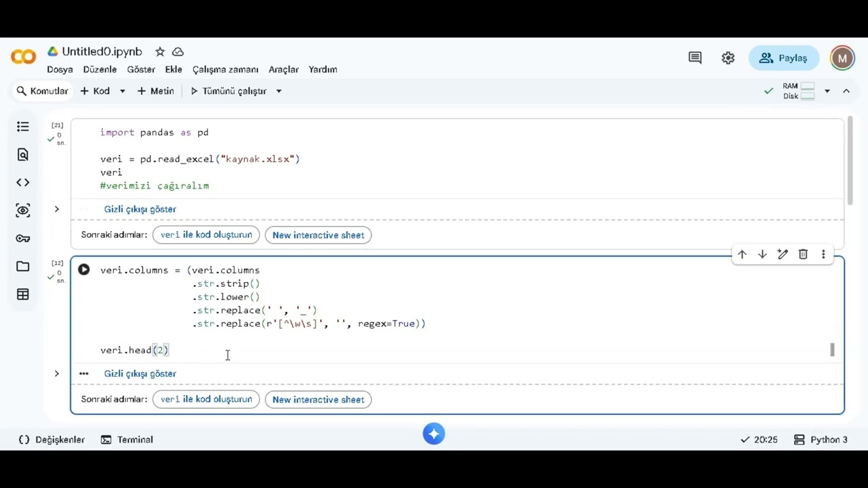Open the comments panel icon

(x=695, y=58)
